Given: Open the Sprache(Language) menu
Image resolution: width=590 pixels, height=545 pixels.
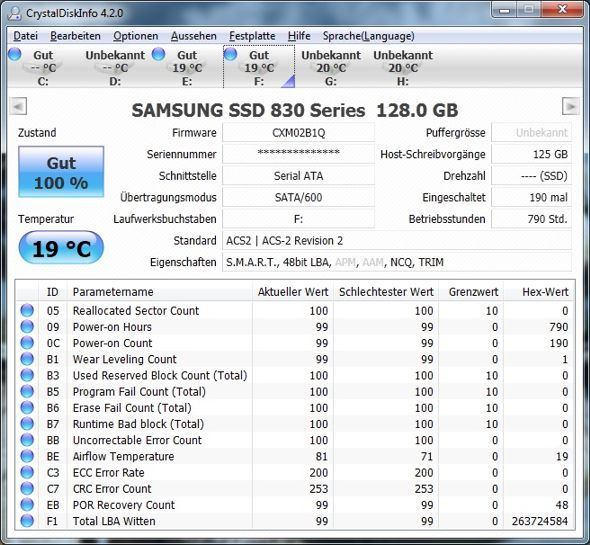Looking at the screenshot, I should pyautogui.click(x=368, y=36).
